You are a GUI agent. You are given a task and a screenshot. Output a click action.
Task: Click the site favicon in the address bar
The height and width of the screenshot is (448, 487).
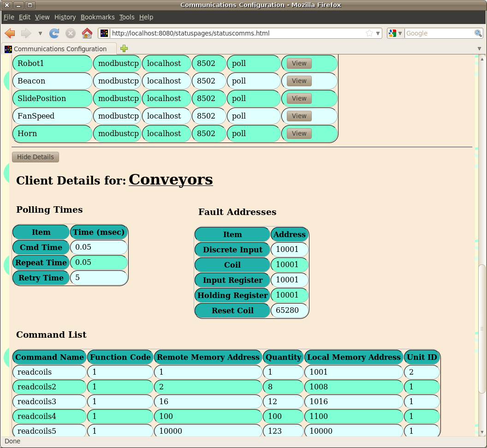(103, 33)
